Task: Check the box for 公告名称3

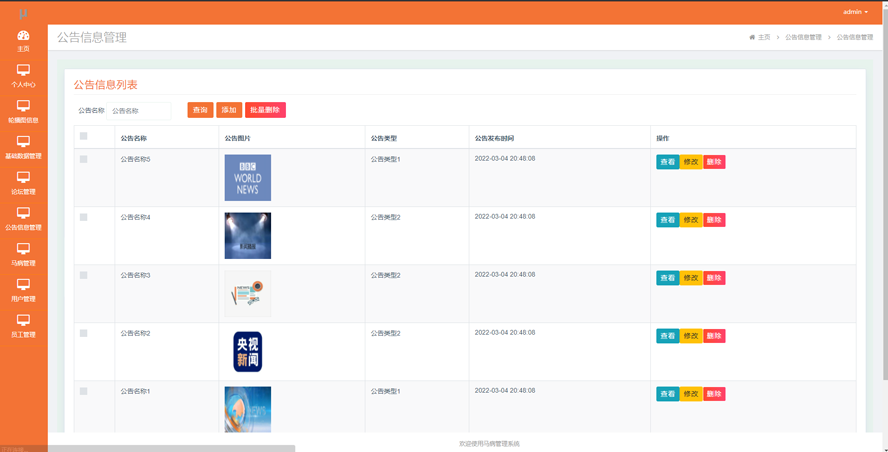Action: point(83,275)
